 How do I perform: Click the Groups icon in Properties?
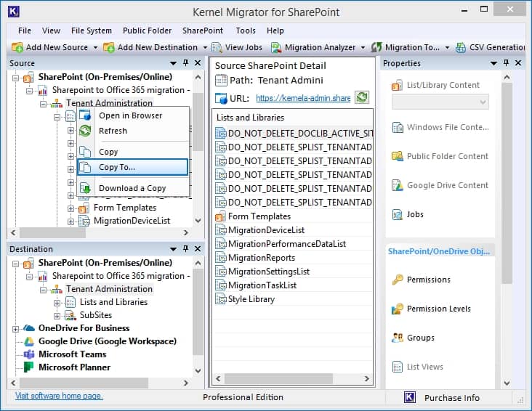click(398, 338)
